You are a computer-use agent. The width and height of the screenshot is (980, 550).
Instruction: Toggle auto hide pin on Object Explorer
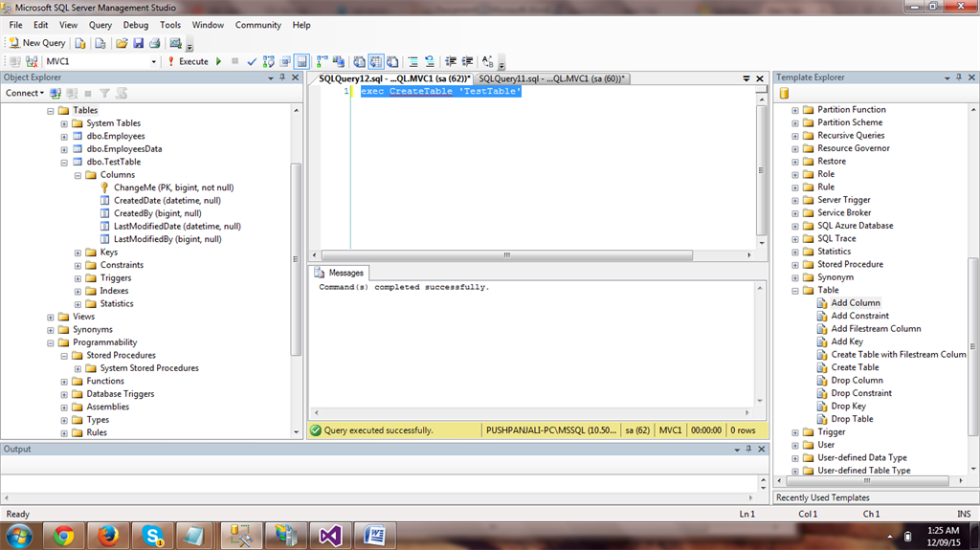coord(282,77)
